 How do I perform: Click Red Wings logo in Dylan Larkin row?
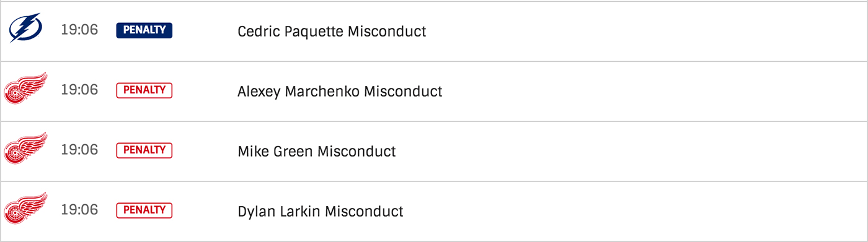(25, 208)
